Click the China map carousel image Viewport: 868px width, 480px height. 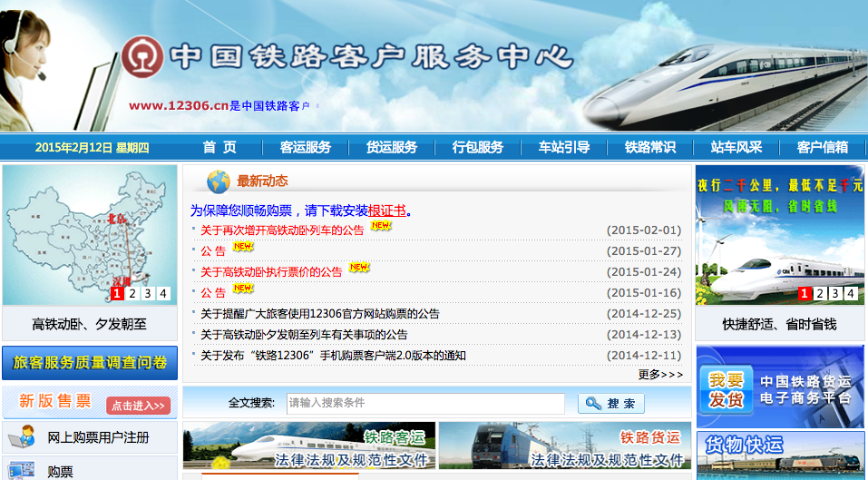[90, 235]
